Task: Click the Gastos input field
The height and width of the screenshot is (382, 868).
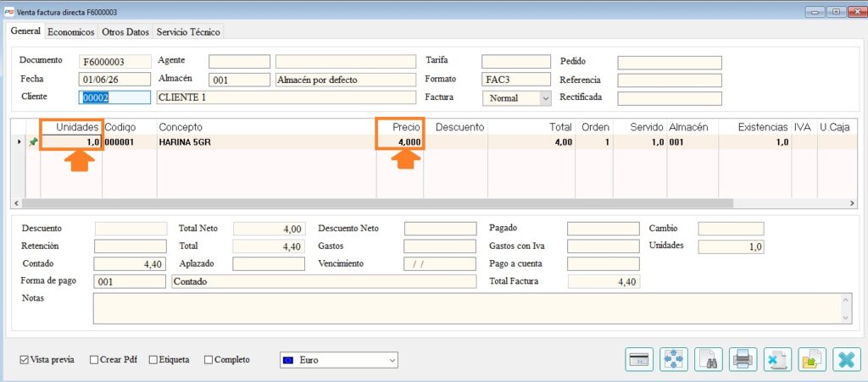Action: click(440, 246)
